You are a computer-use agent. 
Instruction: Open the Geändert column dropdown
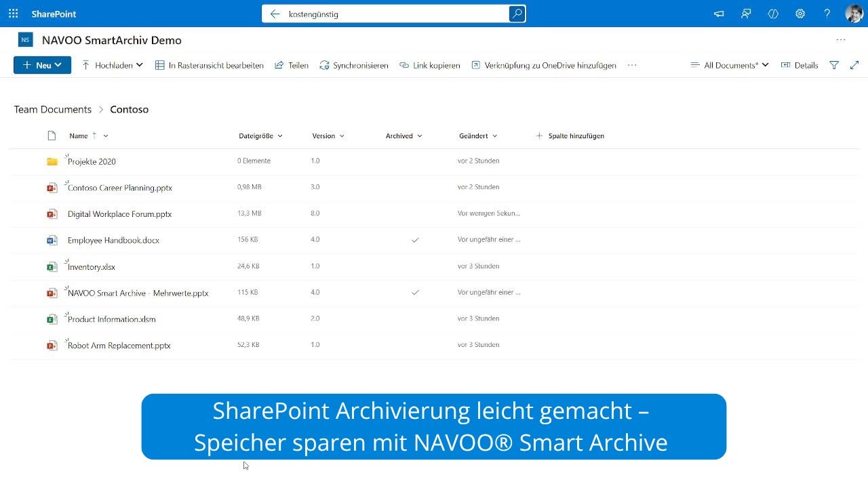pos(478,136)
